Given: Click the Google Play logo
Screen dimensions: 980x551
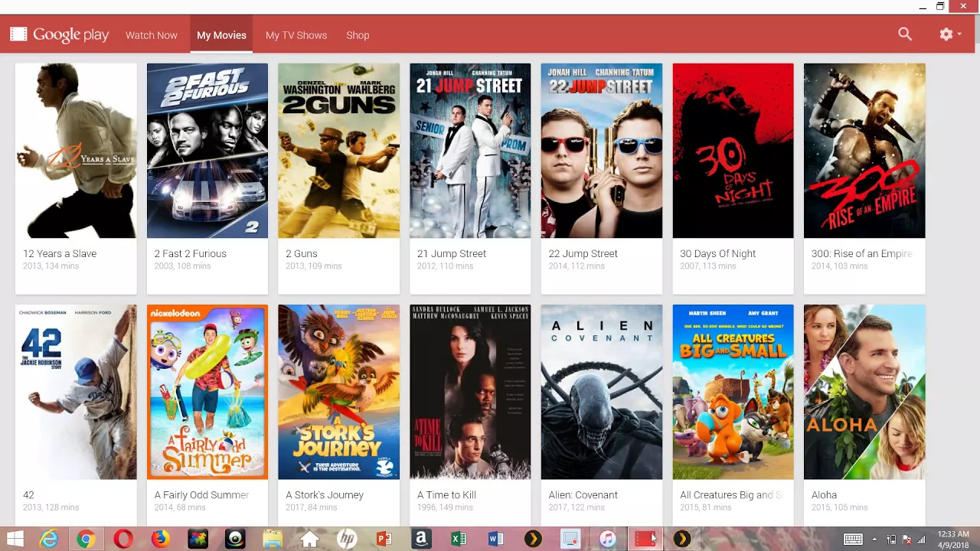Looking at the screenshot, I should click(x=60, y=34).
